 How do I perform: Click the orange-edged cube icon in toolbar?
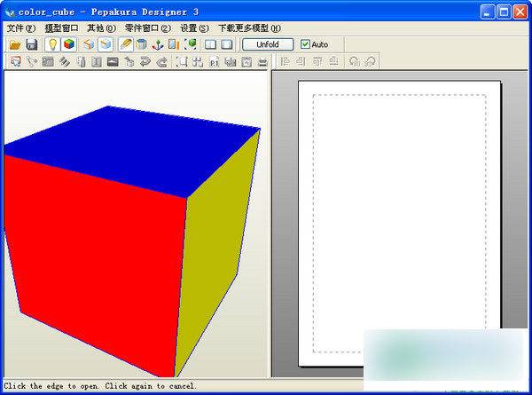[x=89, y=44]
